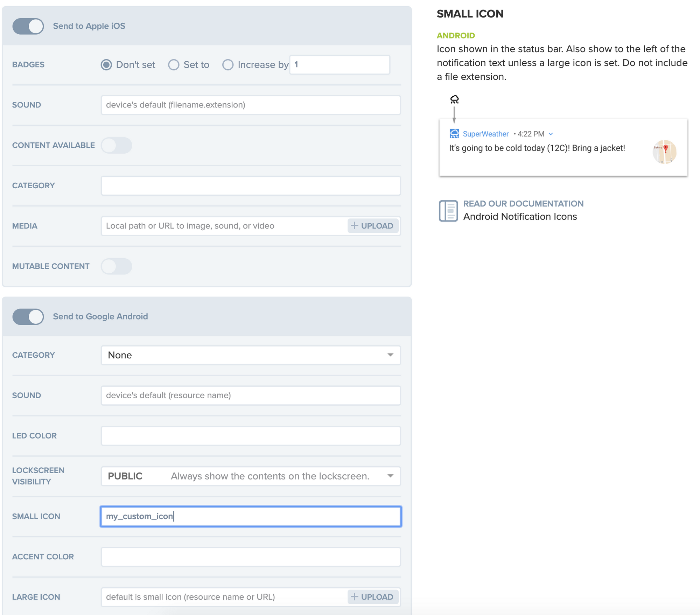Click the Android Category dropdown arrow
Image resolution: width=700 pixels, height=615 pixels.
pyautogui.click(x=390, y=355)
